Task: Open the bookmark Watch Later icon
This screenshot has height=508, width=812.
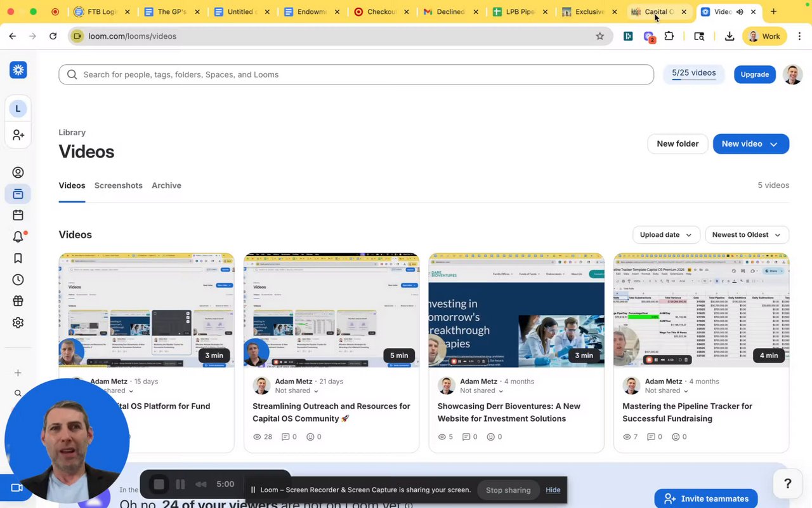Action: coord(18,258)
